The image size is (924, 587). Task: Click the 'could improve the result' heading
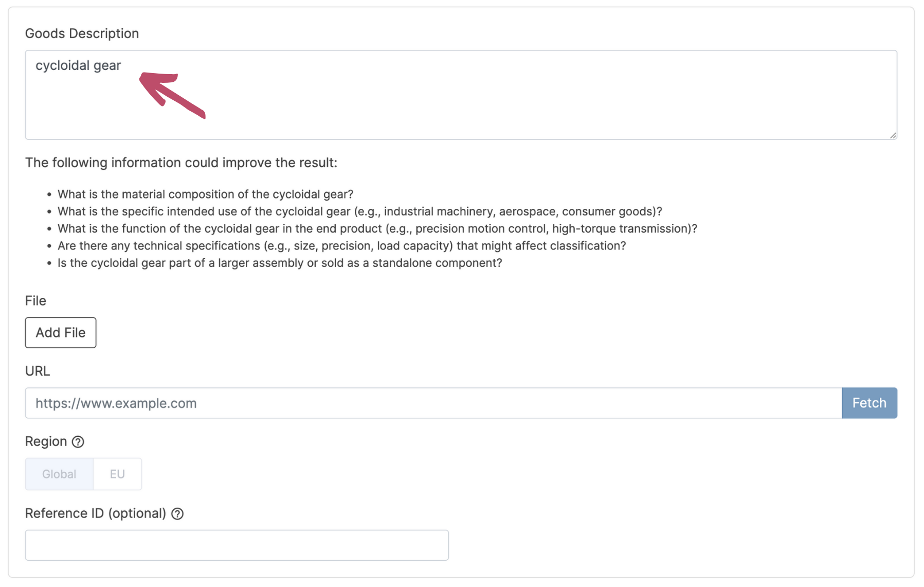[181, 163]
